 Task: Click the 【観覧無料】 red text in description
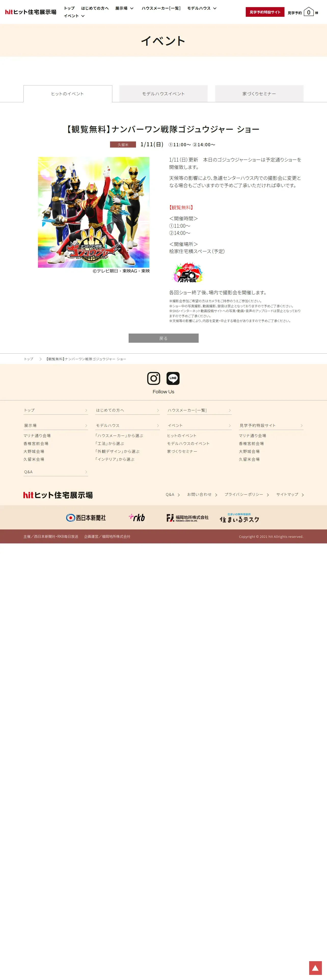click(181, 208)
